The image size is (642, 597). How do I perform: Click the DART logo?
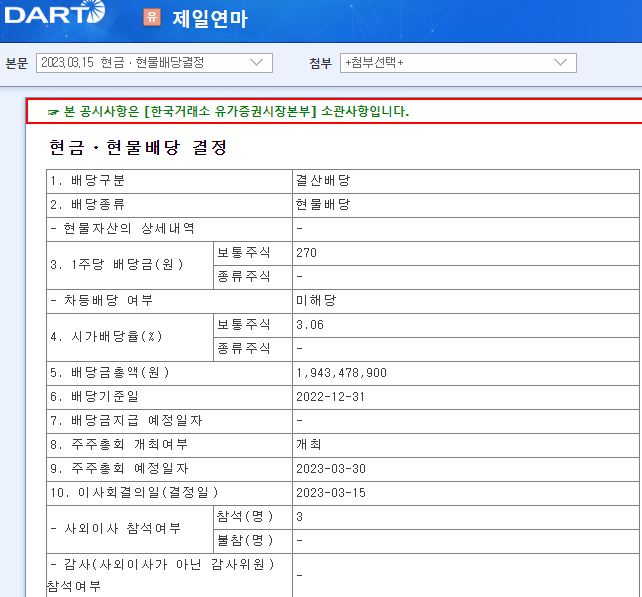click(54, 12)
